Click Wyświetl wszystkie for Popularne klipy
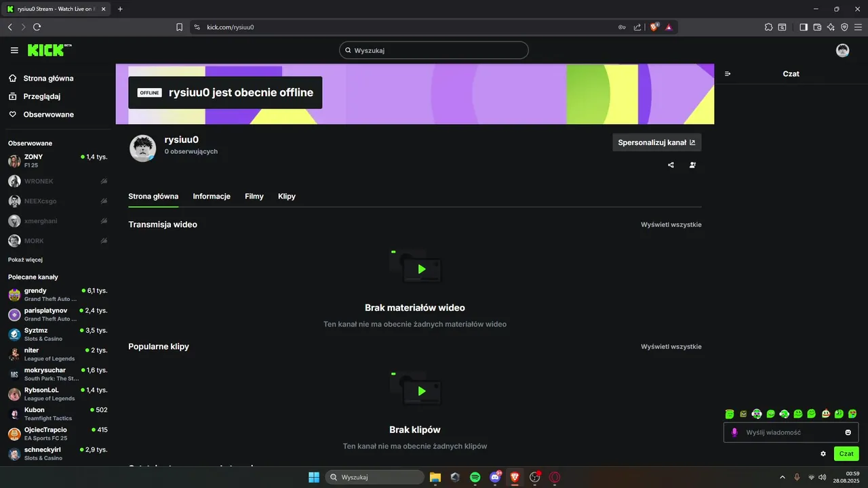868x488 pixels. 671,346
